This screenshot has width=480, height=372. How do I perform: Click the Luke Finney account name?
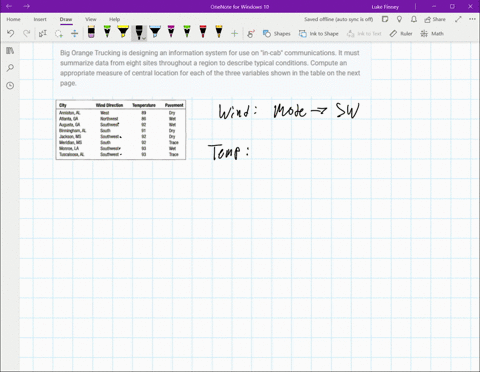point(385,7)
